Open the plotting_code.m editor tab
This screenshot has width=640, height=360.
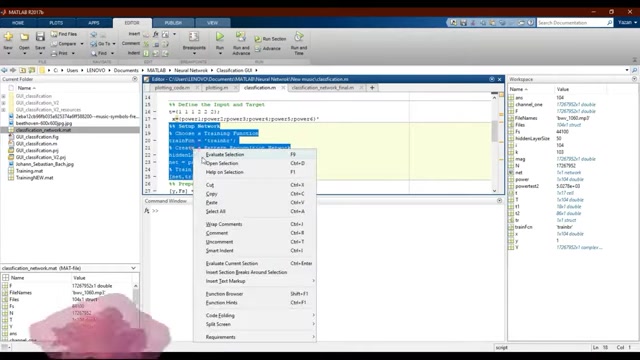172,88
